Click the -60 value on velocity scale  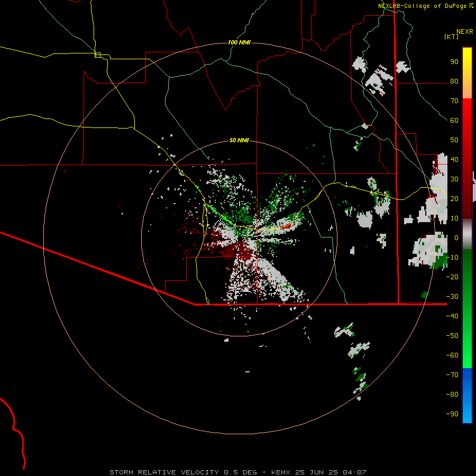click(452, 355)
